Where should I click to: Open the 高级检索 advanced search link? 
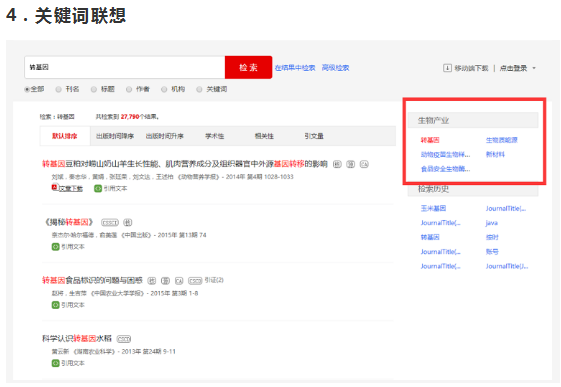[335, 68]
